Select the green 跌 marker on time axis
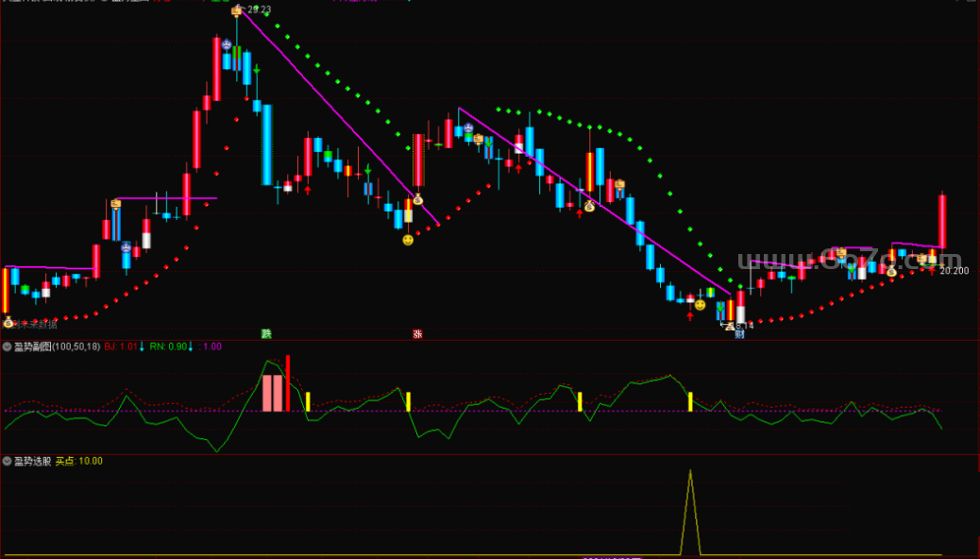The height and width of the screenshot is (559, 980). coord(266,333)
